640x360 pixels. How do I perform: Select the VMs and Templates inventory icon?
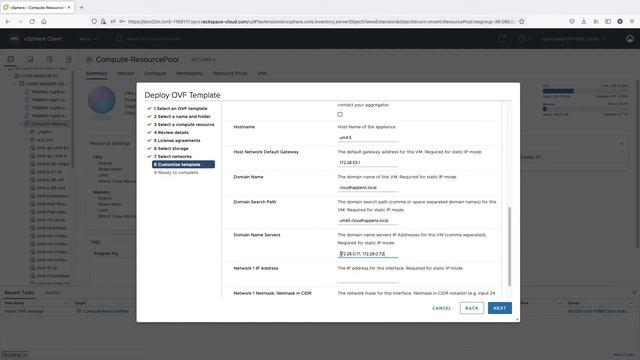pos(30,59)
